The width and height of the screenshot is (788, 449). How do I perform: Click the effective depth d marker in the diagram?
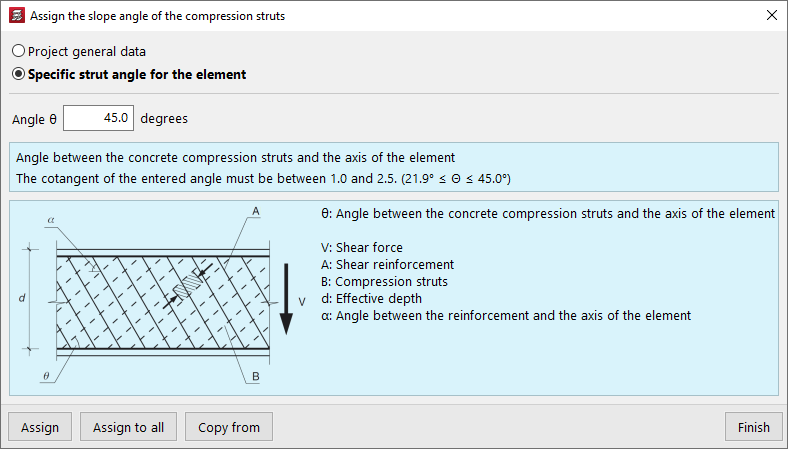pos(22,297)
